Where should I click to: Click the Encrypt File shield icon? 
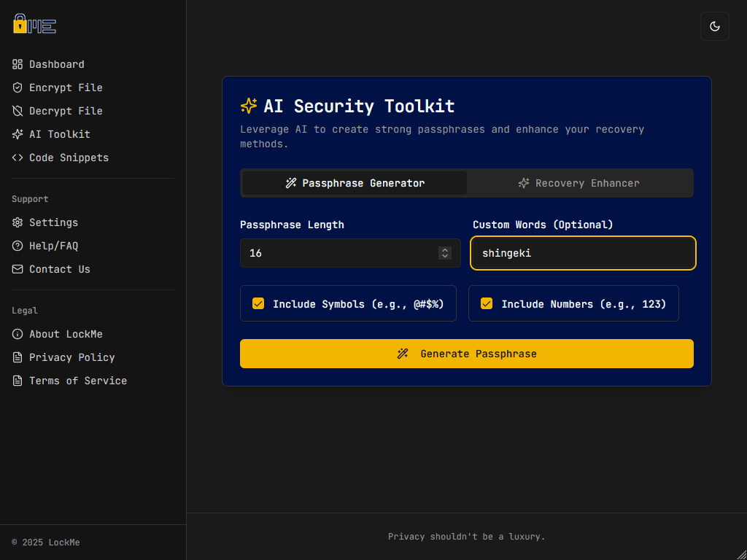[18, 87]
